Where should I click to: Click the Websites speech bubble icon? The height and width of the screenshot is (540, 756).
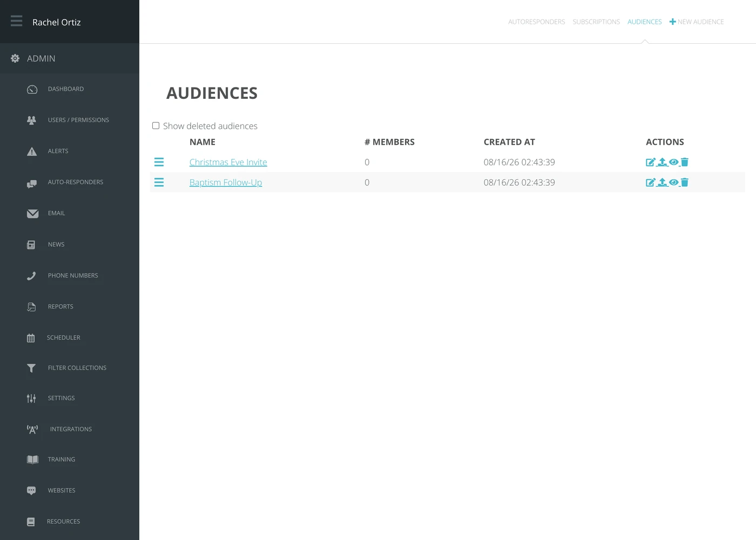point(31,491)
